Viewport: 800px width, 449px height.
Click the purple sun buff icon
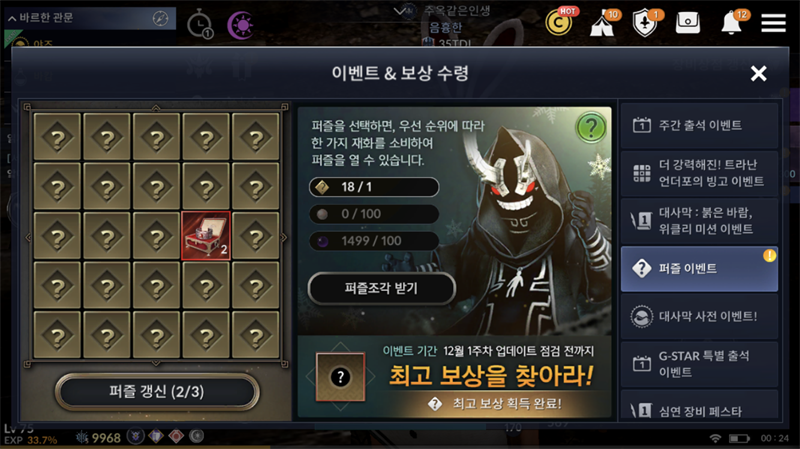(x=241, y=25)
